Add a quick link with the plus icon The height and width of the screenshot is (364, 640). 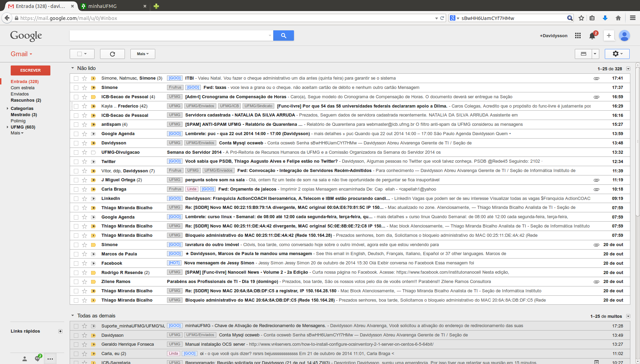pyautogui.click(x=60, y=331)
